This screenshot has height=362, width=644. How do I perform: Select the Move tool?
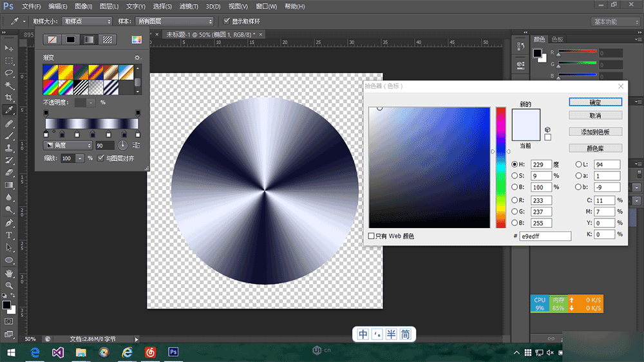9,48
